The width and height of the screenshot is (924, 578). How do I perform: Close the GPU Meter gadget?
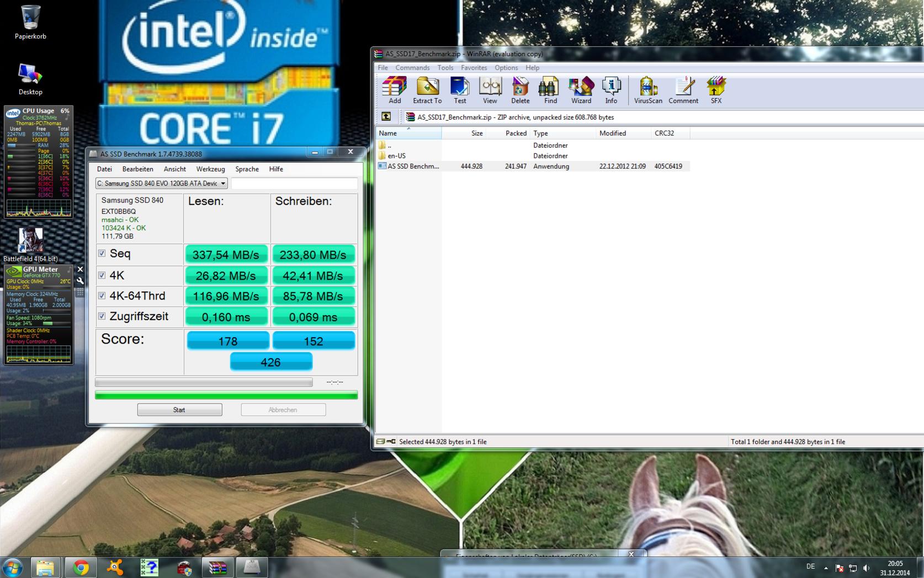80,269
